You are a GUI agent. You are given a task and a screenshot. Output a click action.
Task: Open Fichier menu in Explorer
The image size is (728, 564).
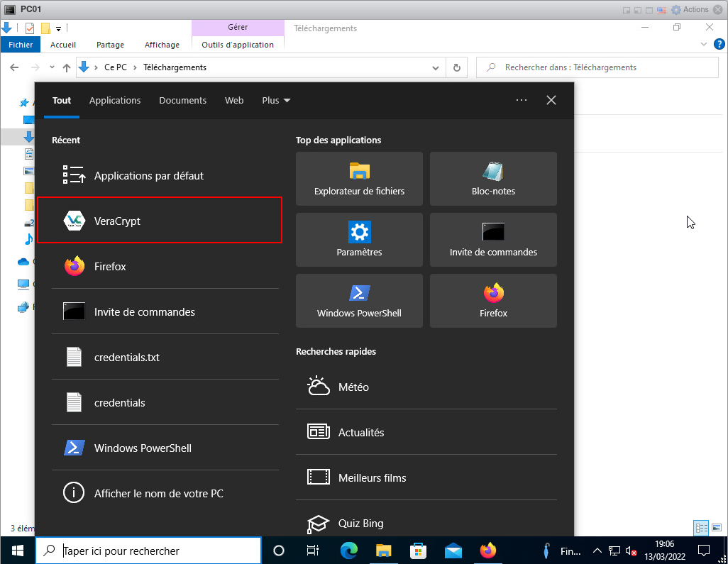21,45
